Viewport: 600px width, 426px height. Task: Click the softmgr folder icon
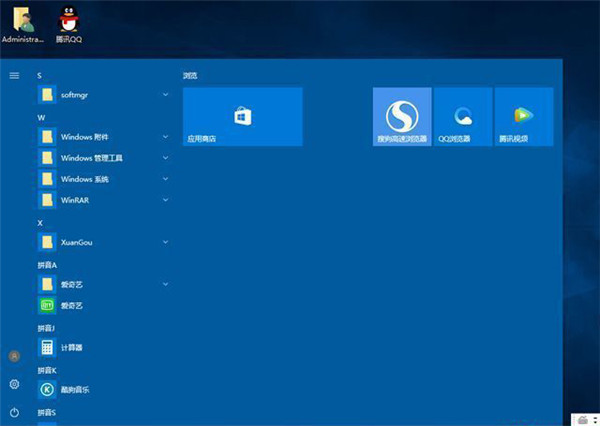(x=47, y=95)
